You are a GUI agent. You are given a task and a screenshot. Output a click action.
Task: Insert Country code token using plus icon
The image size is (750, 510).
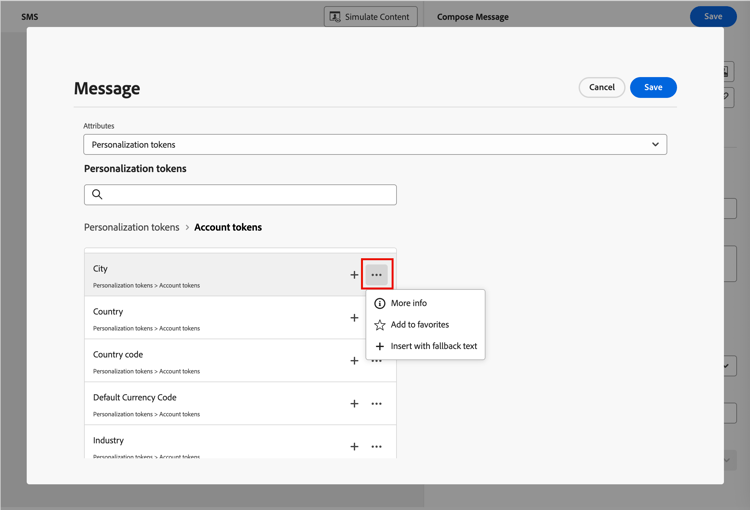(x=354, y=361)
